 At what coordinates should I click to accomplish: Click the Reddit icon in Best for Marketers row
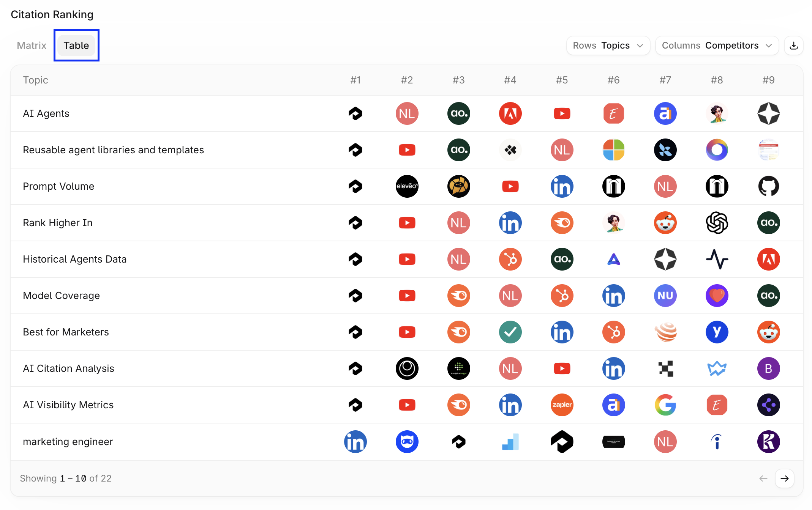768,332
